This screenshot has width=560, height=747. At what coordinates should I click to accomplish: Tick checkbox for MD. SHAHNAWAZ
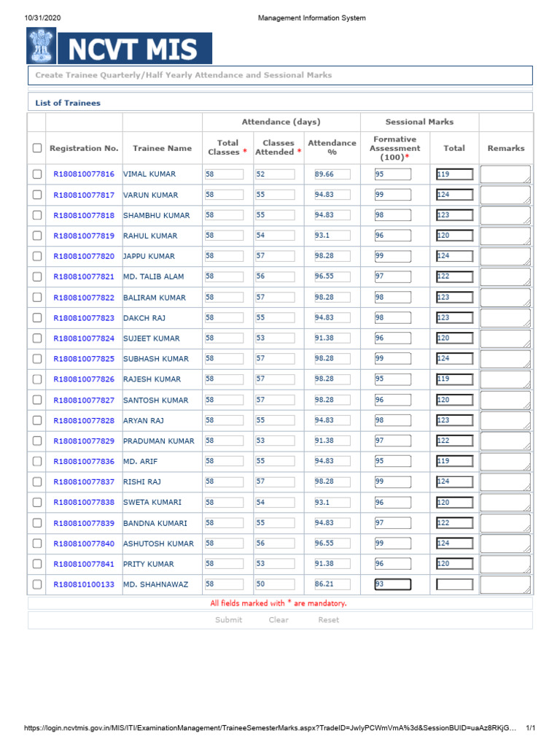point(37,584)
